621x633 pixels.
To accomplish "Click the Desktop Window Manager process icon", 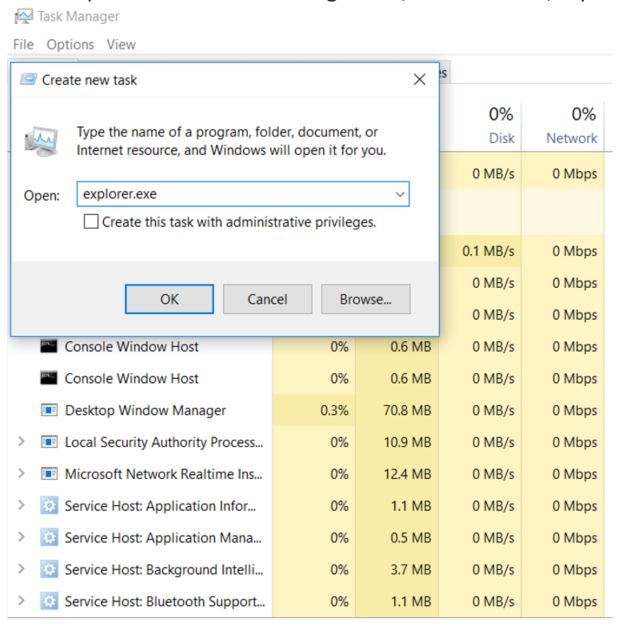I will 48,409.
